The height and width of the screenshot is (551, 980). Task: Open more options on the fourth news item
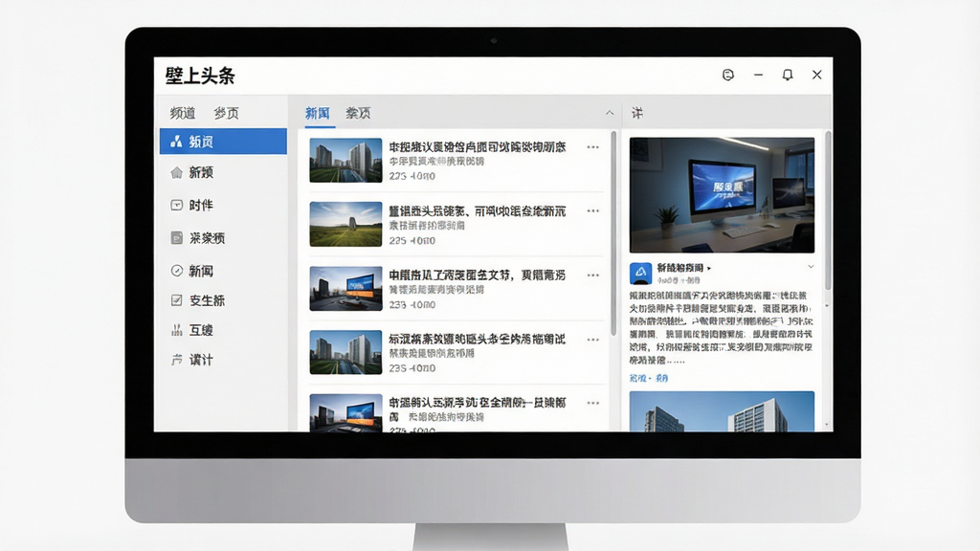coord(592,340)
